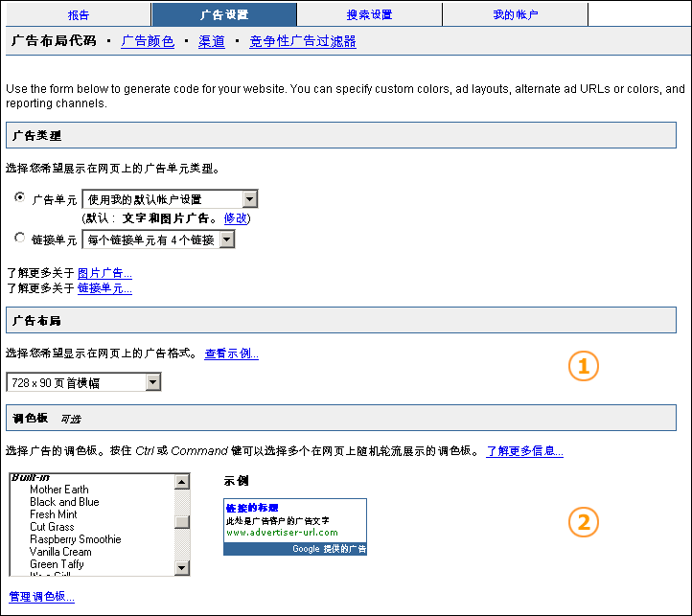Switch to the 报告 tab

click(80, 15)
